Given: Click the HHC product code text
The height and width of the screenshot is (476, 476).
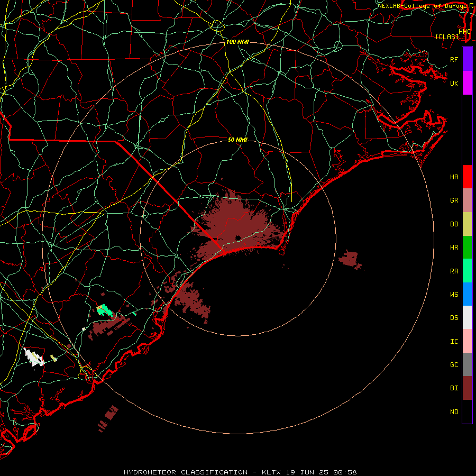Looking at the screenshot, I should tap(464, 32).
